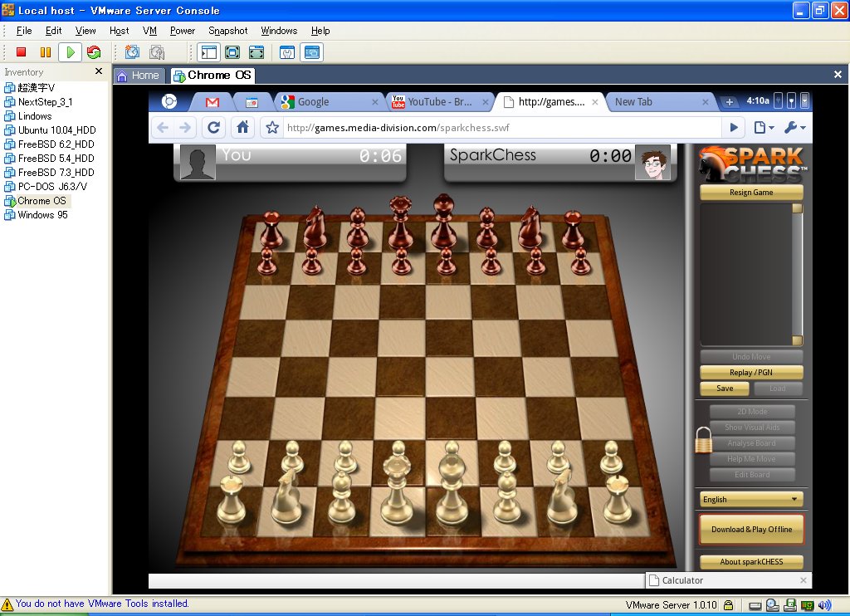
Task: Open the Windows menu
Action: pyautogui.click(x=279, y=31)
